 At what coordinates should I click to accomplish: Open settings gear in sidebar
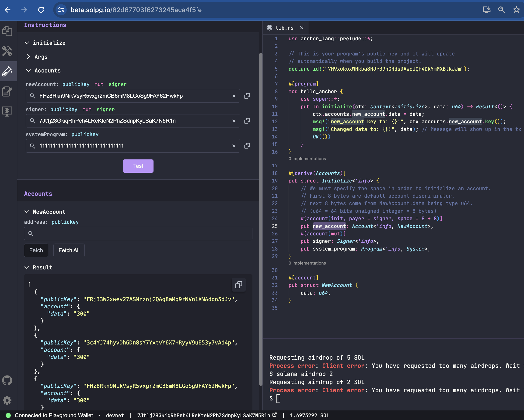point(7,400)
